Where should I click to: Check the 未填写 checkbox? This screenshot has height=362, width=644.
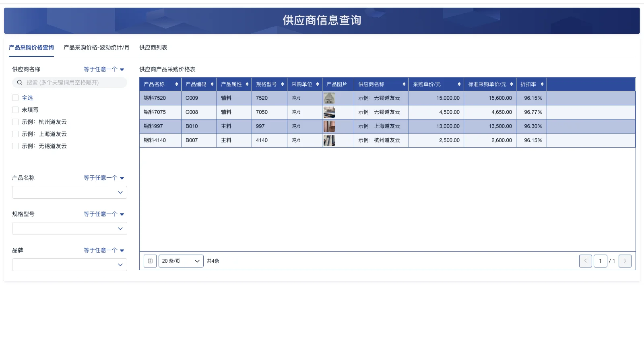[15, 109]
